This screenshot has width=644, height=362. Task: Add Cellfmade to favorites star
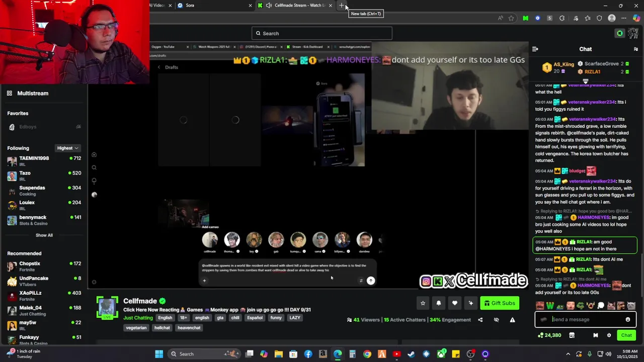423,303
